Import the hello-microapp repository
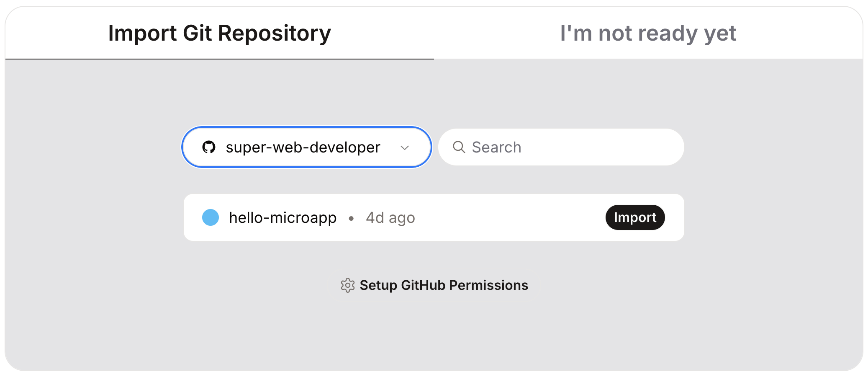 [634, 217]
